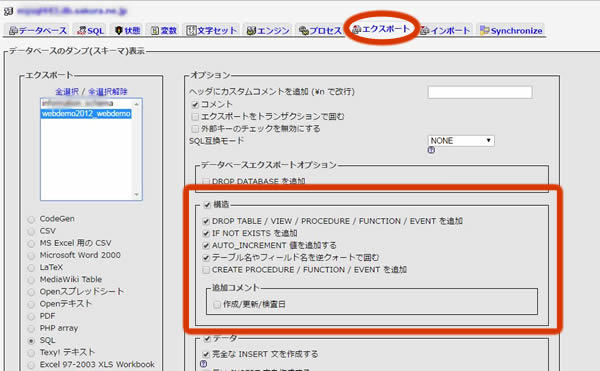The image size is (600, 371).
Task: Choose the Texy! テキスト format
Action: (x=31, y=353)
